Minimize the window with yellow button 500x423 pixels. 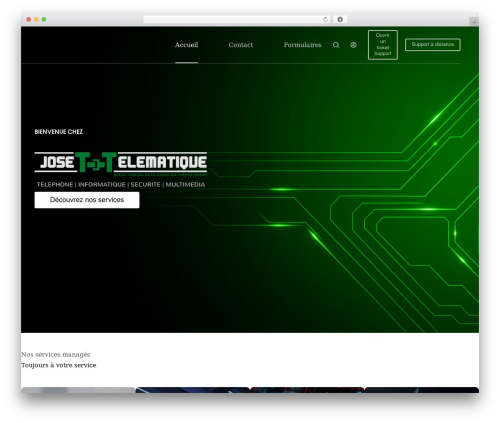36,19
